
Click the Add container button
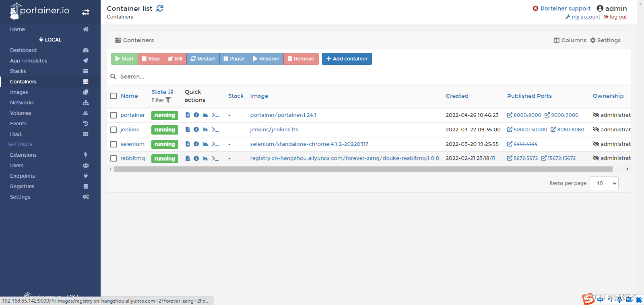point(347,59)
